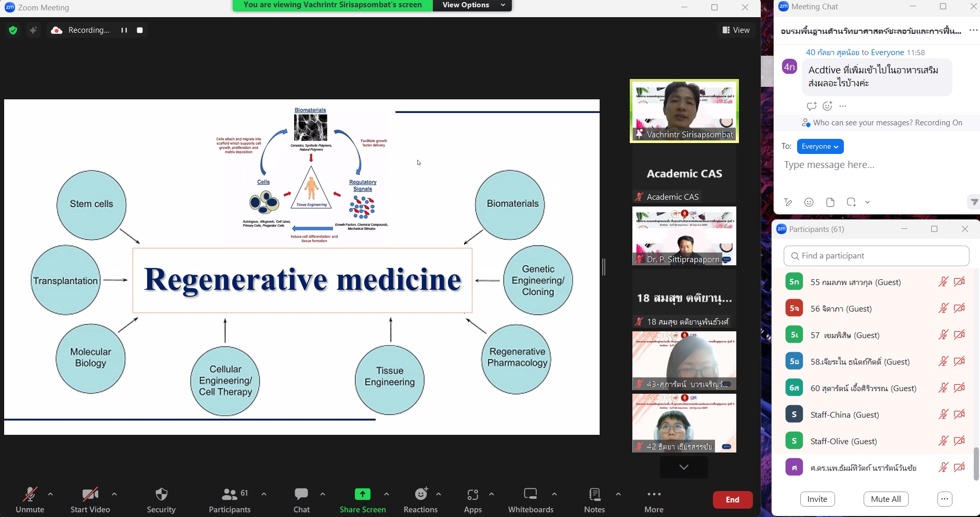Start video camera
Screen dimensions: 980x517
click(x=90, y=495)
